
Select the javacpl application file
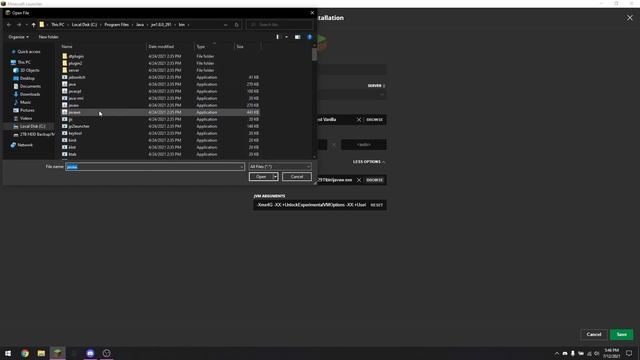75,91
